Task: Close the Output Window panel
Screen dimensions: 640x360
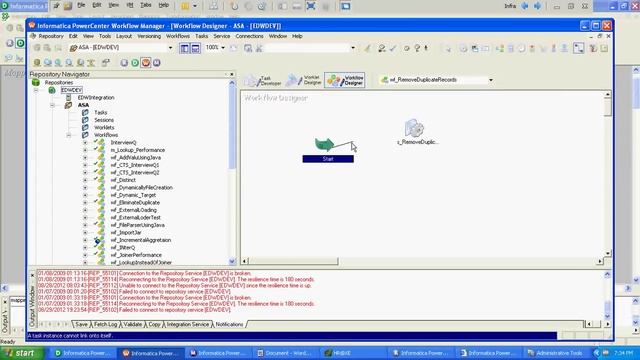Action: pyautogui.click(x=32, y=276)
